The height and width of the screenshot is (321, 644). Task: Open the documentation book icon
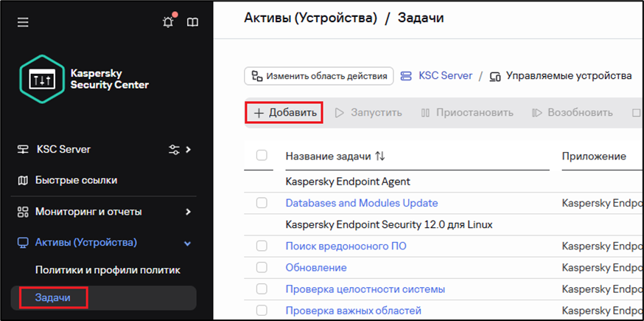pyautogui.click(x=192, y=22)
